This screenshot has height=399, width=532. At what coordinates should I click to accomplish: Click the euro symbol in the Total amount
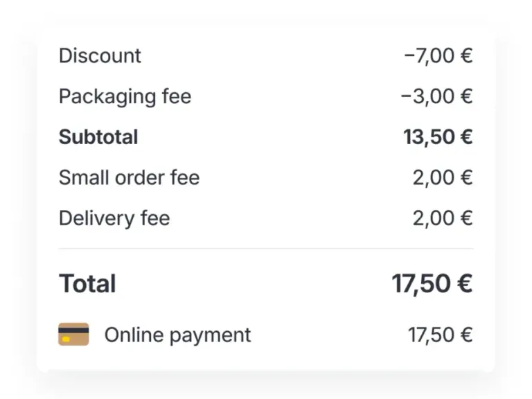click(x=463, y=283)
